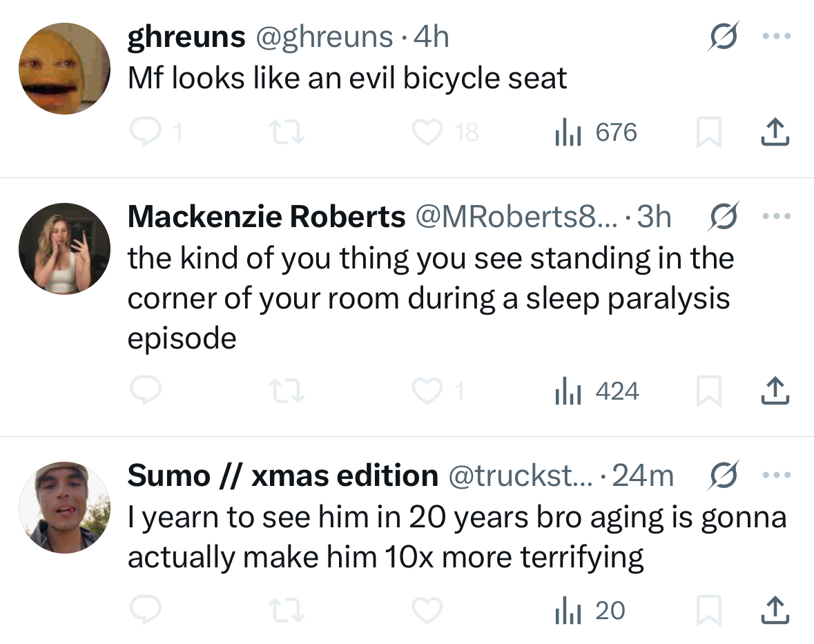Open Mackenzie Roberts' profile name link
This screenshot has height=644, width=814.
pyautogui.click(x=267, y=217)
